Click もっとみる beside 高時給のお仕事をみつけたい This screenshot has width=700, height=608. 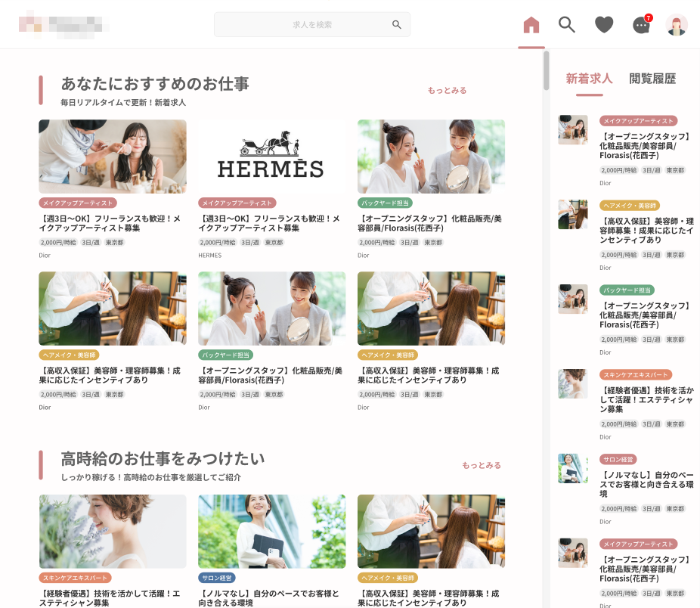point(482,466)
